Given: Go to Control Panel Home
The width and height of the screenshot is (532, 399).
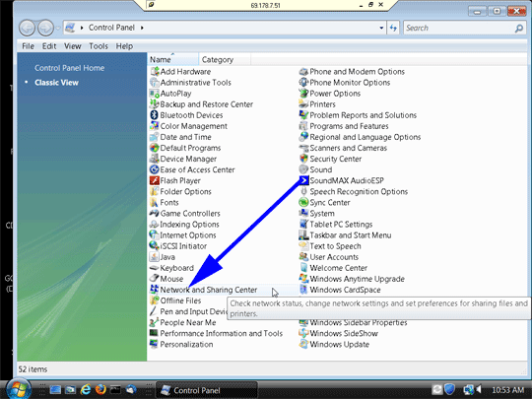Looking at the screenshot, I should tap(69, 68).
